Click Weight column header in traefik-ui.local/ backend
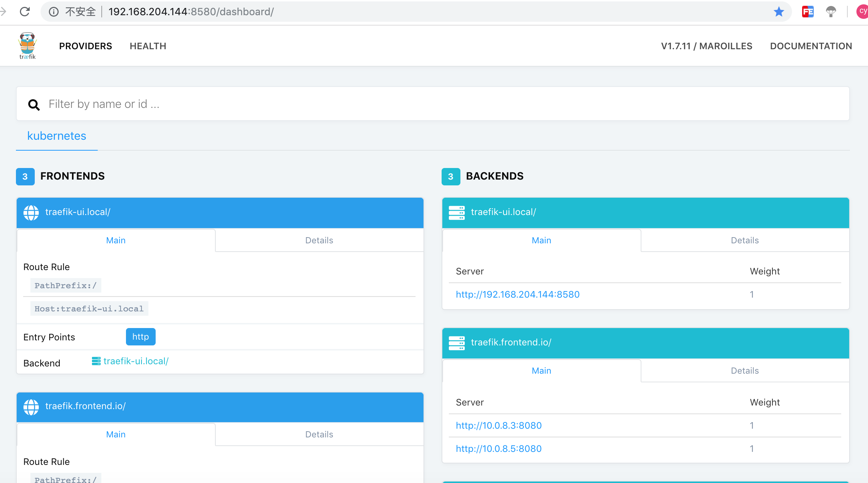This screenshot has height=483, width=868. pyautogui.click(x=765, y=272)
